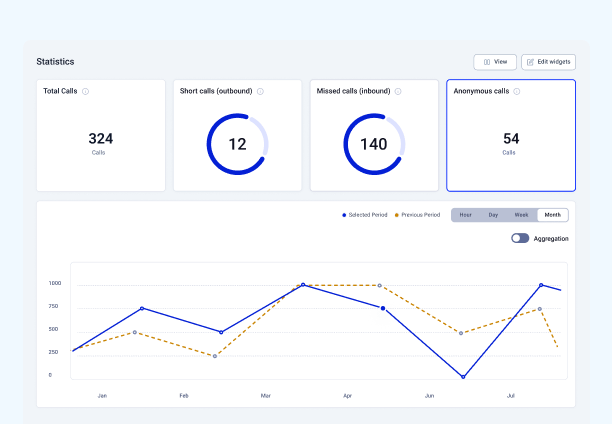Screen dimensions: 612x424
Task: Click Previous Period legend item
Action: (417, 215)
